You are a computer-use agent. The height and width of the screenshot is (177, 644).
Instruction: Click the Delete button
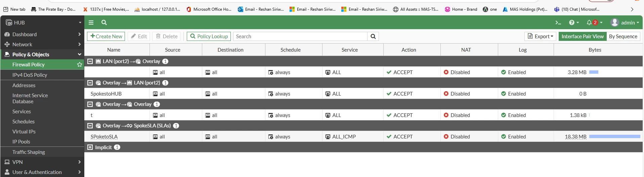167,36
